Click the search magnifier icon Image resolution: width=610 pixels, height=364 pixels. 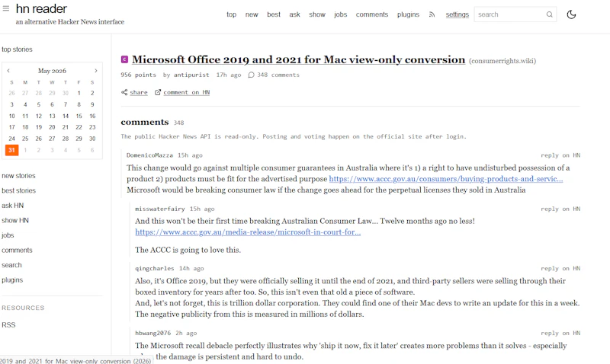coord(549,14)
